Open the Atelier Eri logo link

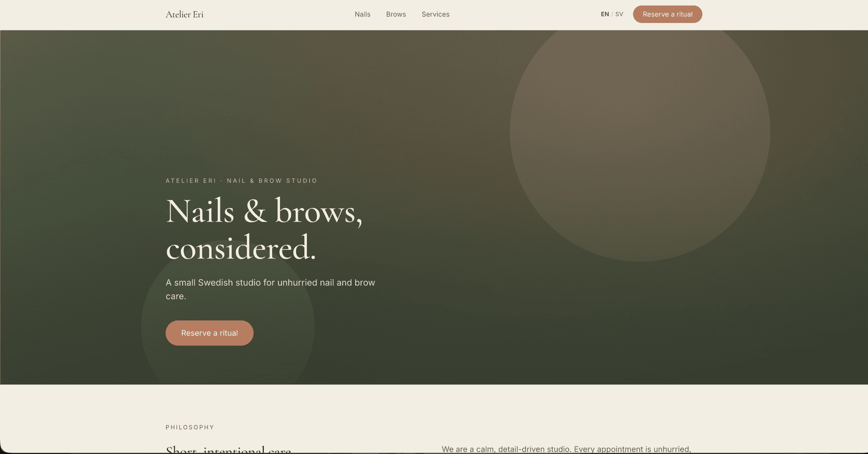pos(184,14)
